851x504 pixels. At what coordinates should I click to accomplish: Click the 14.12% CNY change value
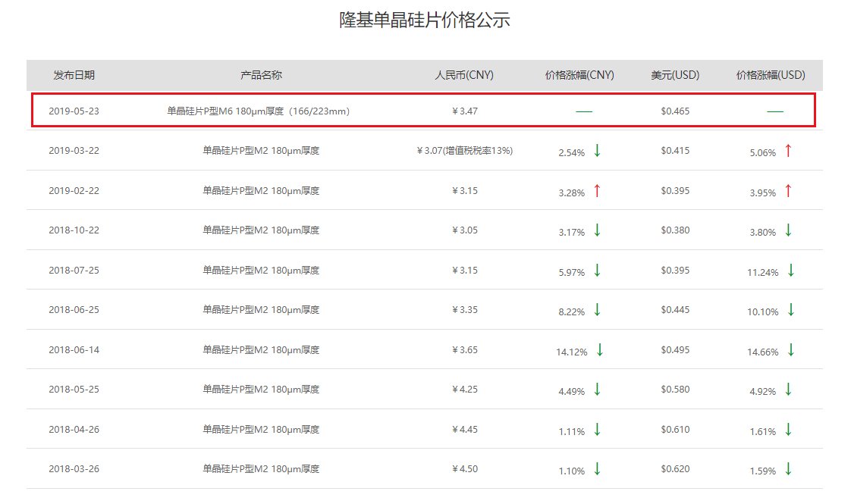pyautogui.click(x=571, y=352)
